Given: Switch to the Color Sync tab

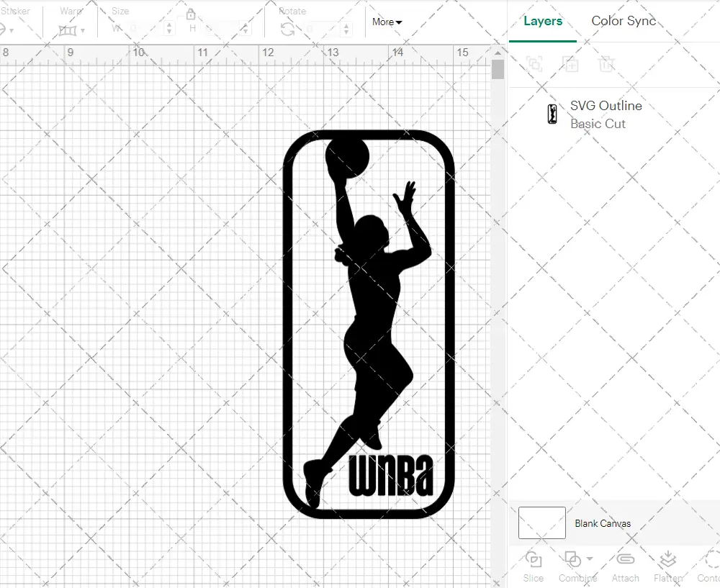Looking at the screenshot, I should 624,21.
